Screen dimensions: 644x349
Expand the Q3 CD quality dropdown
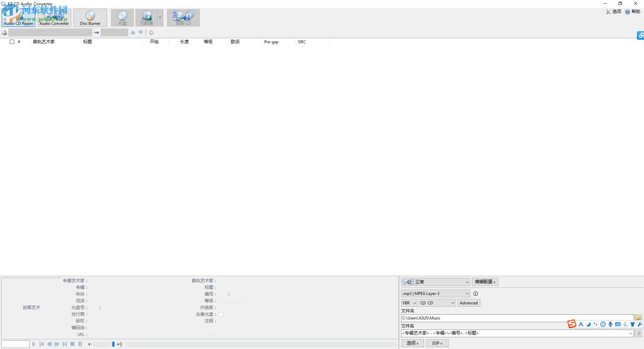click(x=437, y=303)
